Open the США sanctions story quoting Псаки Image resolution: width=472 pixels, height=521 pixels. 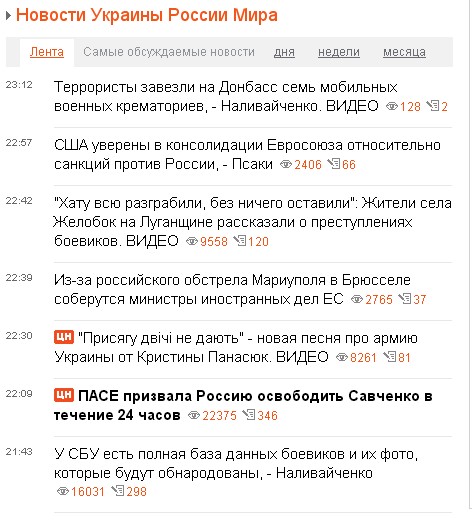click(x=247, y=155)
